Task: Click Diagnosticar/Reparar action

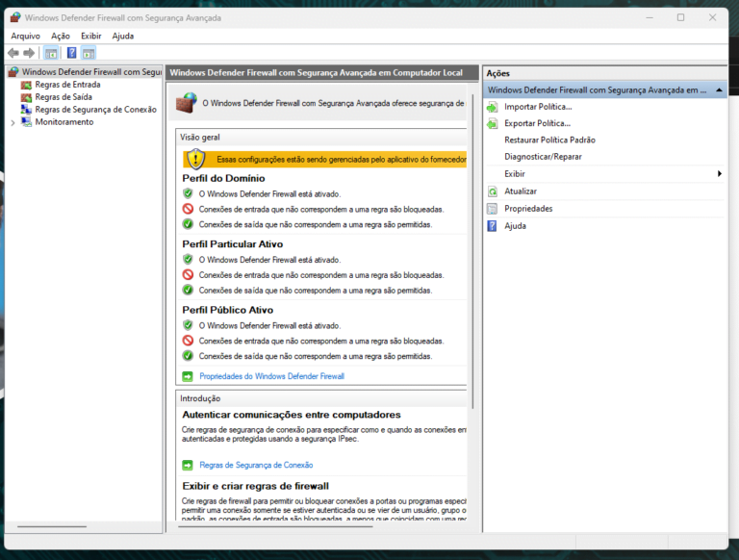Action: click(543, 157)
